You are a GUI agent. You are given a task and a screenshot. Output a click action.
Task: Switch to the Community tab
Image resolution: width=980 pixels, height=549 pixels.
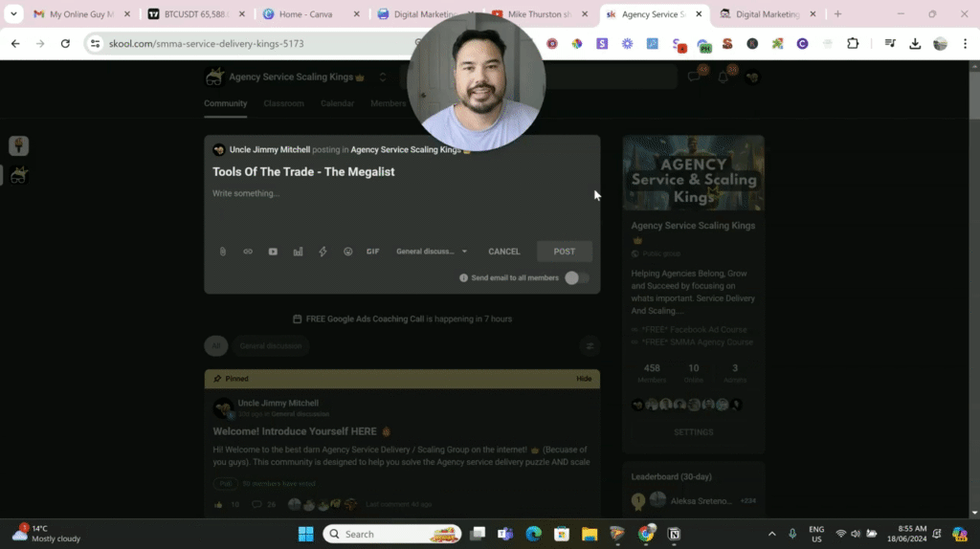tap(226, 103)
